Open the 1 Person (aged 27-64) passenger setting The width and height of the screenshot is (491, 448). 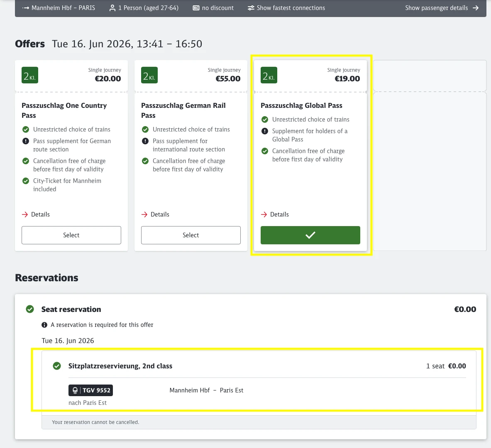coord(144,8)
